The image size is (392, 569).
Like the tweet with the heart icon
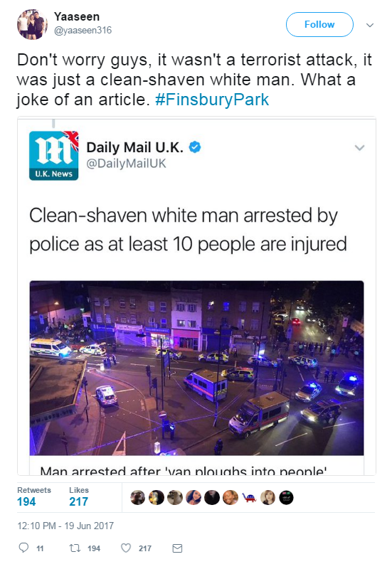tap(126, 548)
